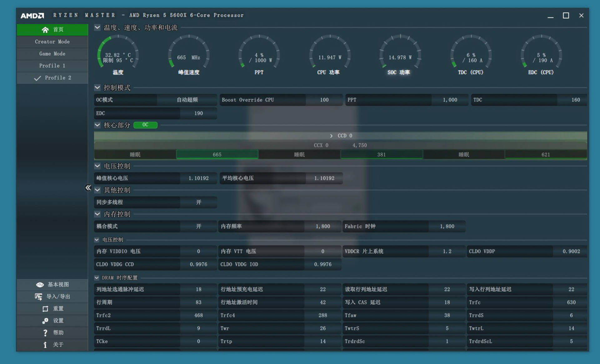Screen dimensions: 600x364
Task: Click 平均核心电压 value 1.10192
Action: (324, 178)
